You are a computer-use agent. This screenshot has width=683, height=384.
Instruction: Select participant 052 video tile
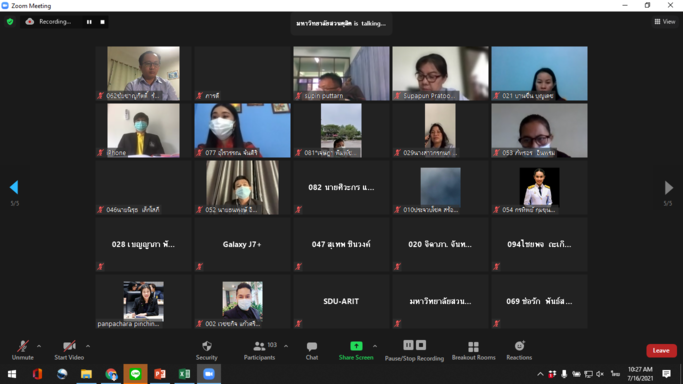point(242,187)
